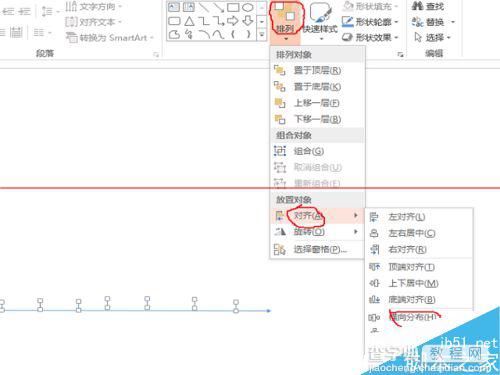Open the 对齐(A) Align submenu
Viewport: 500px width, 375px height.
point(317,216)
